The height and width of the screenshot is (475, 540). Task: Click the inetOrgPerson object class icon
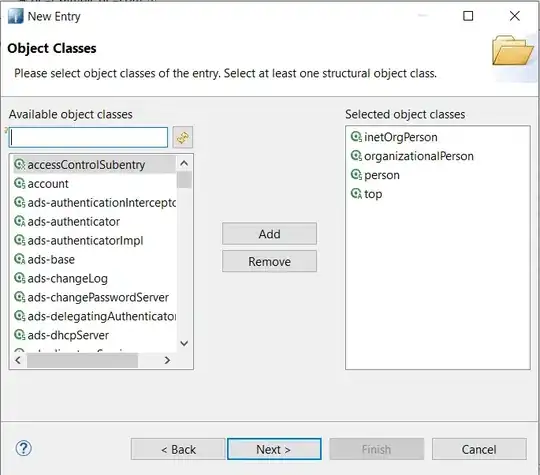click(356, 137)
